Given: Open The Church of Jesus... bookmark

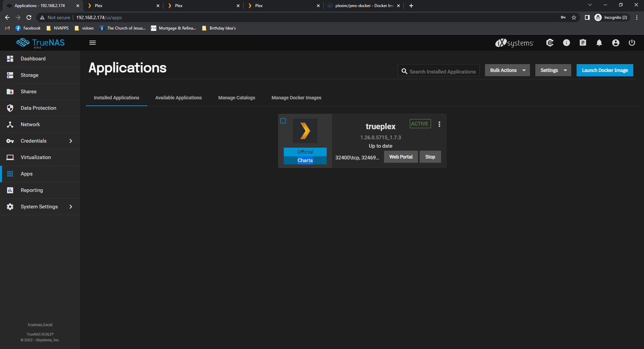Looking at the screenshot, I should 122,28.
